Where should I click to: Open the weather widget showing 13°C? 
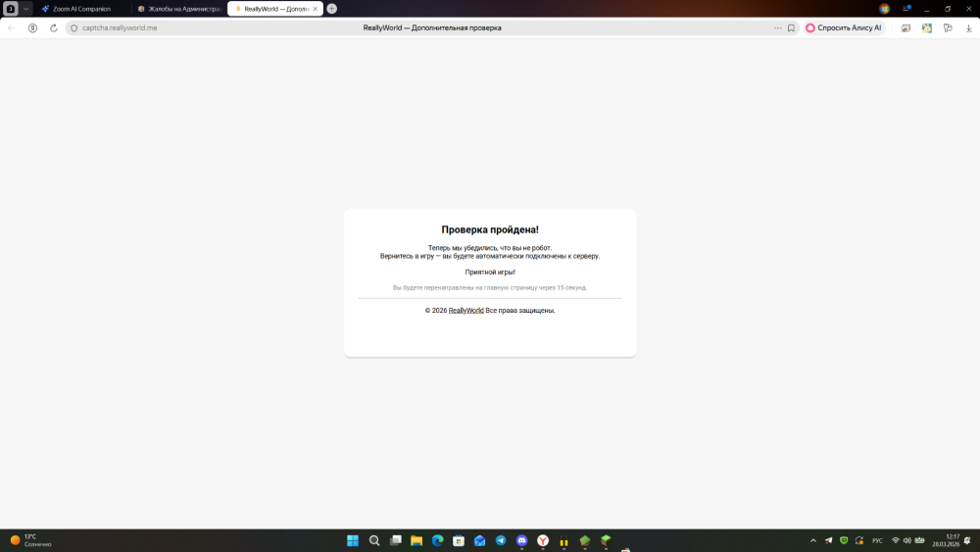coord(30,541)
